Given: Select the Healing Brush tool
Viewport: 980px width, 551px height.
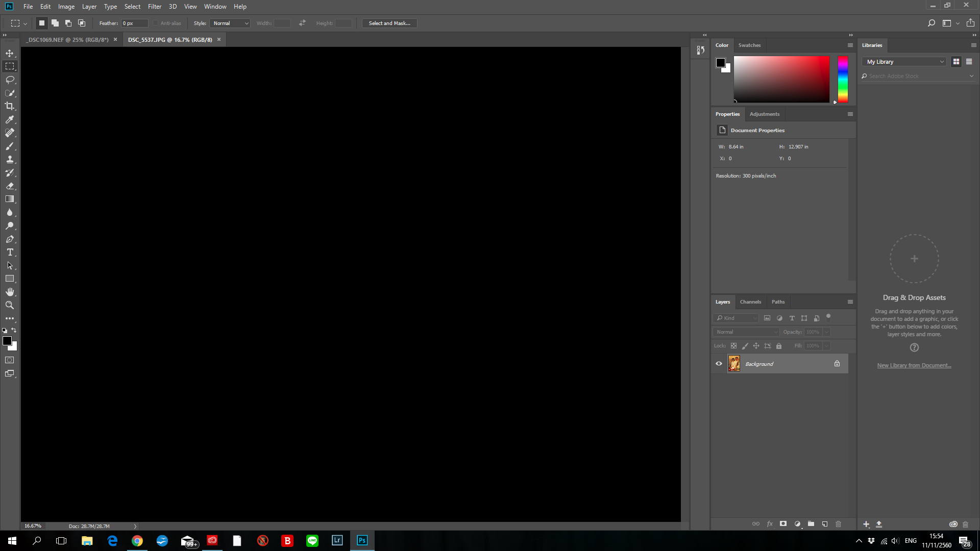Looking at the screenshot, I should coord(10,133).
